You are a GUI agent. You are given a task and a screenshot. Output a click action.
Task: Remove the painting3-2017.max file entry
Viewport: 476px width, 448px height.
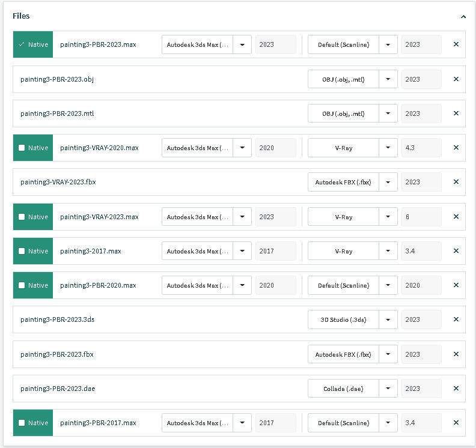point(456,251)
